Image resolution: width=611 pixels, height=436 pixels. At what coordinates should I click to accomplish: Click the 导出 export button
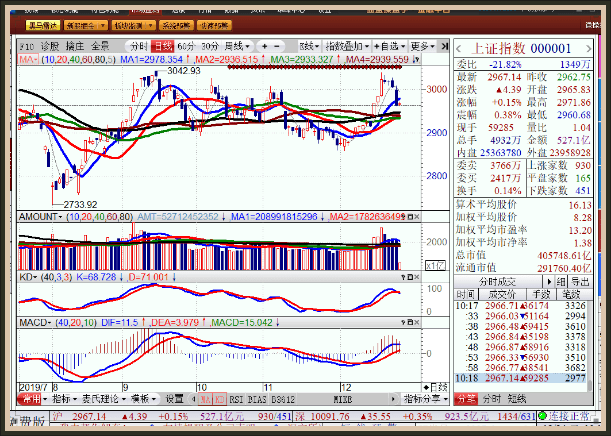coord(580,282)
